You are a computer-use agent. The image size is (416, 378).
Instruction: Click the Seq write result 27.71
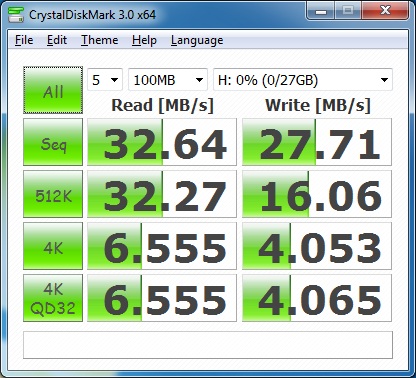[317, 142]
